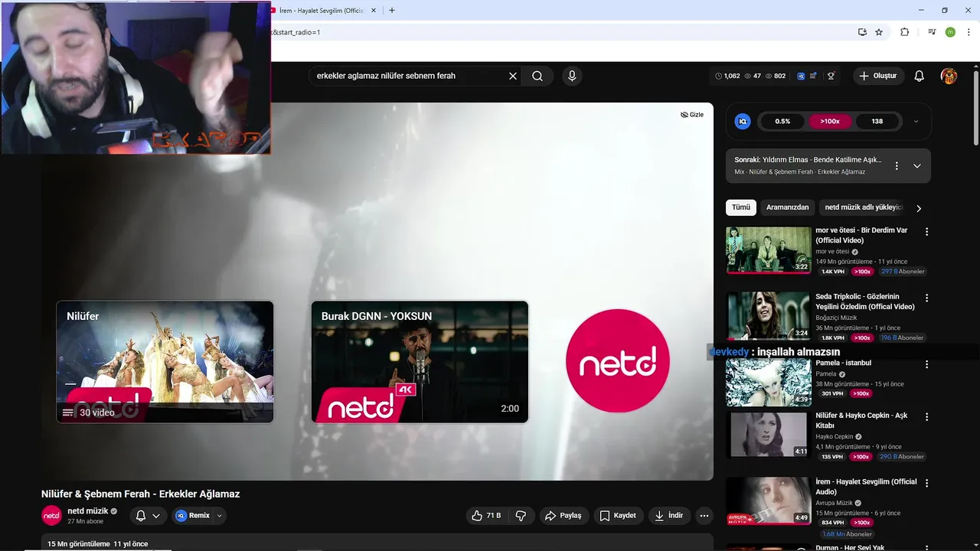
Task: Open the Nilüfer 30 video playlist card
Action: pyautogui.click(x=165, y=361)
